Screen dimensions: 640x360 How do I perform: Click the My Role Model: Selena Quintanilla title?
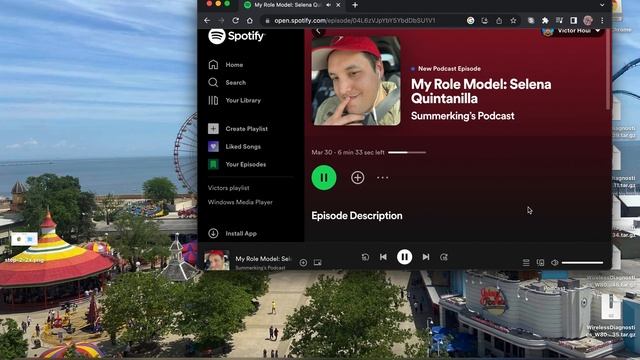481,91
